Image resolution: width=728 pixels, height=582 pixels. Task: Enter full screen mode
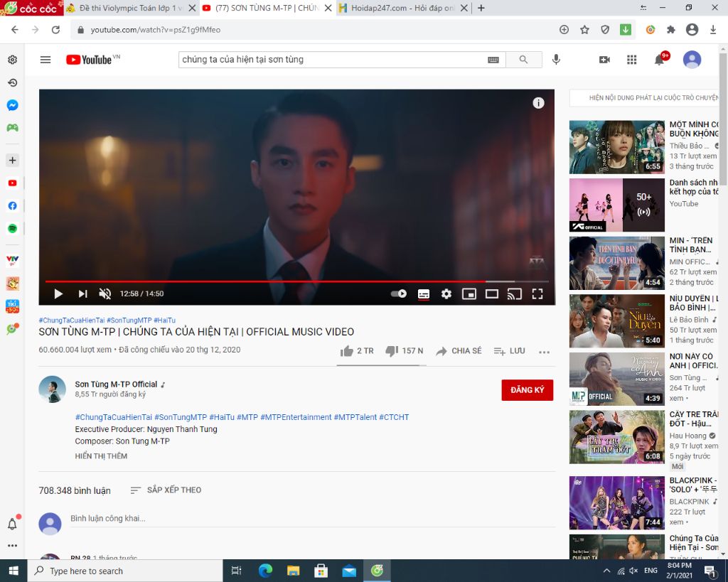coord(537,293)
